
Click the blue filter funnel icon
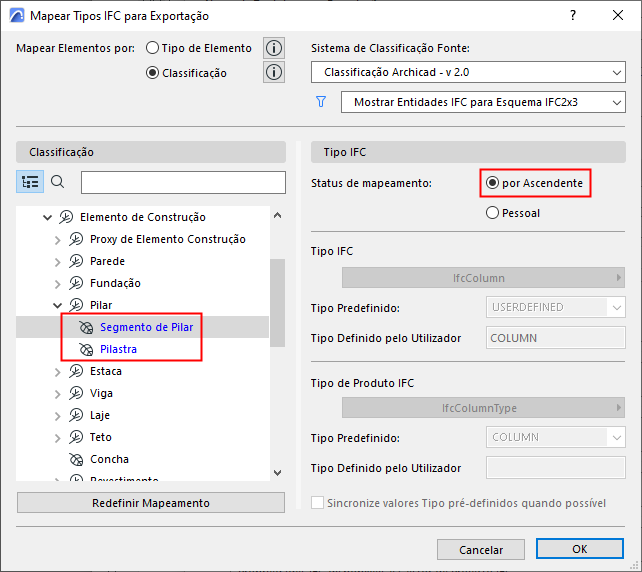(321, 102)
